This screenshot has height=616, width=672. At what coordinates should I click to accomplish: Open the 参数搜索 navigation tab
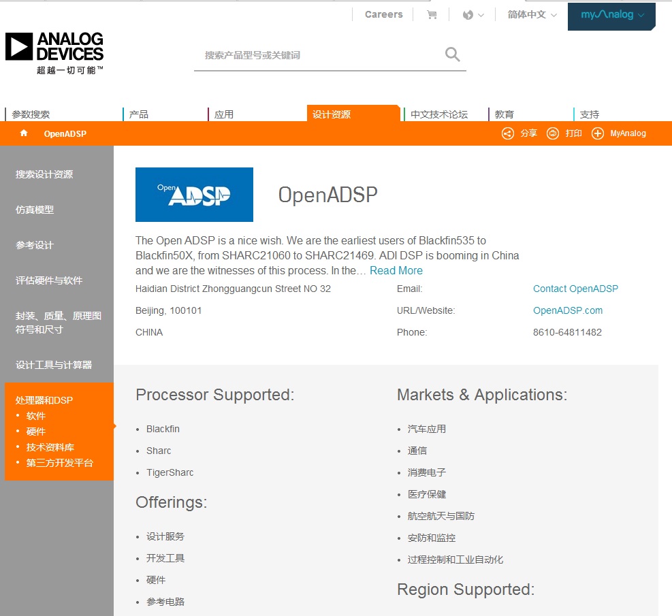click(x=31, y=114)
